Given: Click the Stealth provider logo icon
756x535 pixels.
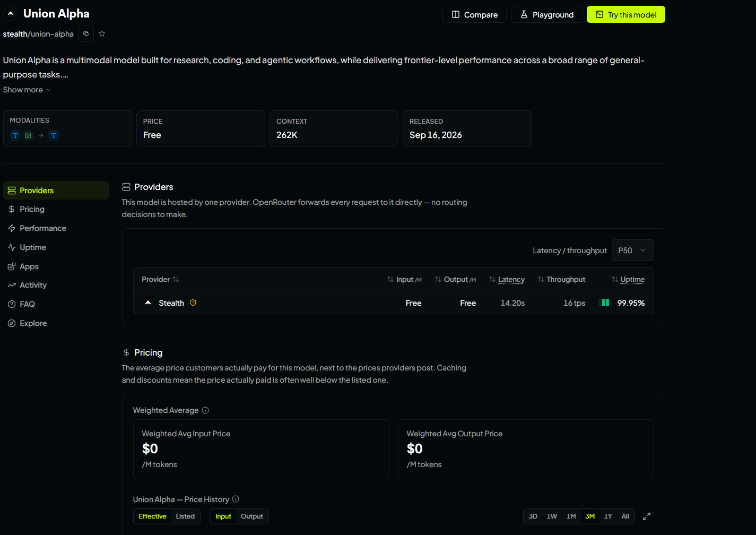Looking at the screenshot, I should 148,303.
